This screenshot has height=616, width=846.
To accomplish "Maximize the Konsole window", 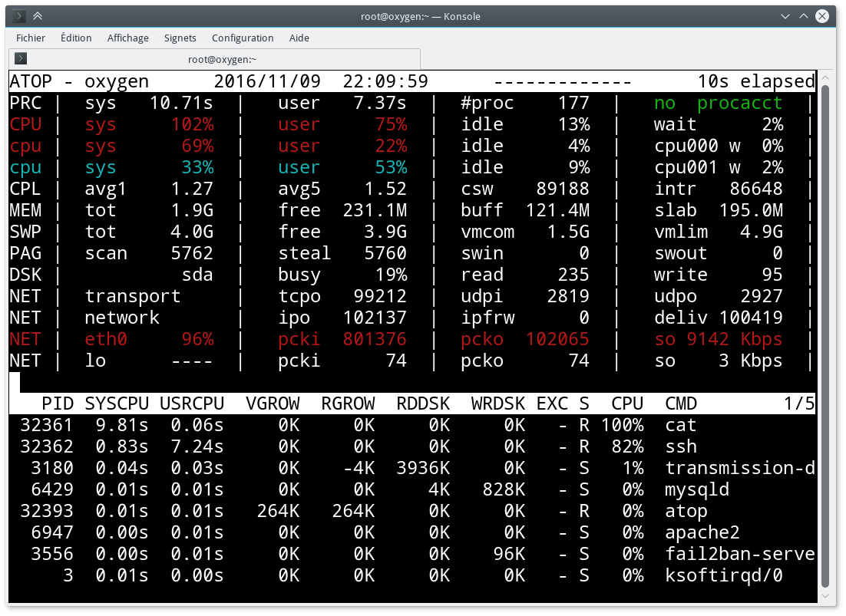I will 803,16.
